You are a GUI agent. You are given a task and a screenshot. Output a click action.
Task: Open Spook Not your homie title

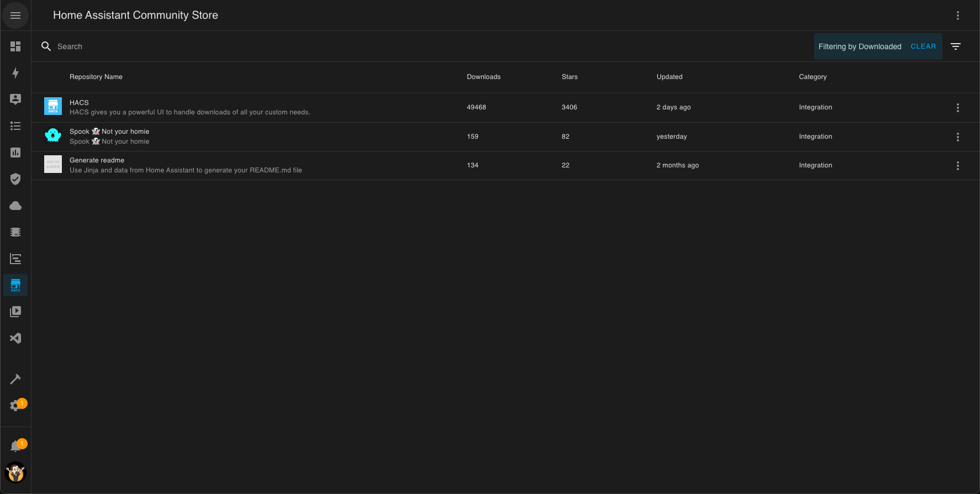click(109, 132)
